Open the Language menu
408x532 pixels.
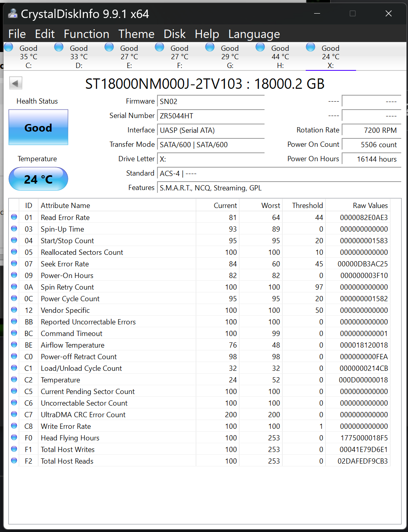tap(254, 34)
